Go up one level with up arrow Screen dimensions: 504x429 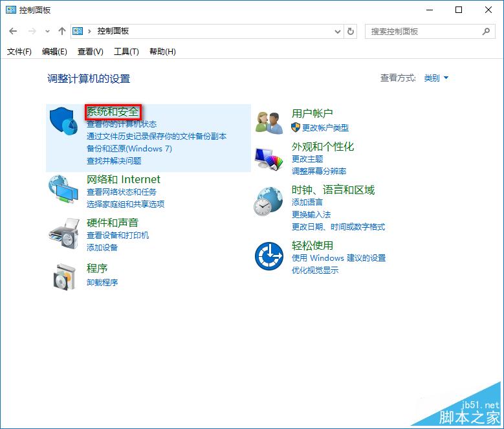62,31
